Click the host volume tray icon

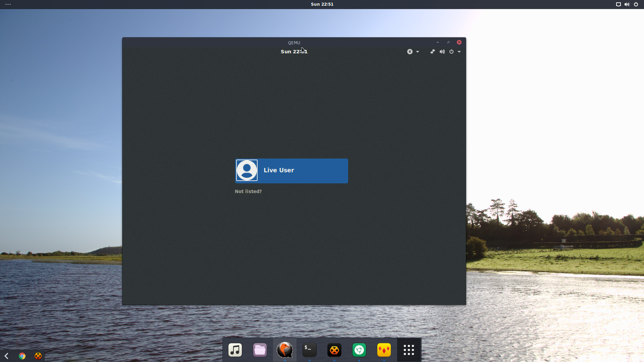[x=627, y=4]
